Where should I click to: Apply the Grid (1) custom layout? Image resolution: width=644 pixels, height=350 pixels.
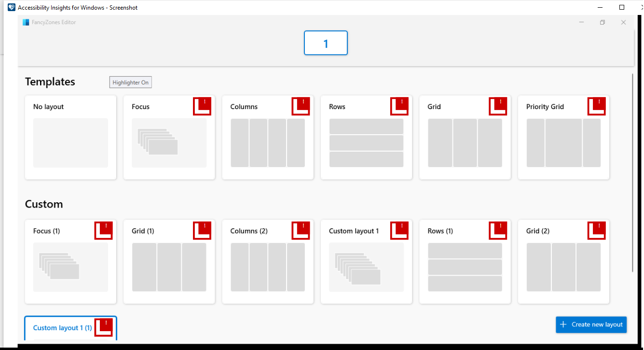click(x=169, y=262)
